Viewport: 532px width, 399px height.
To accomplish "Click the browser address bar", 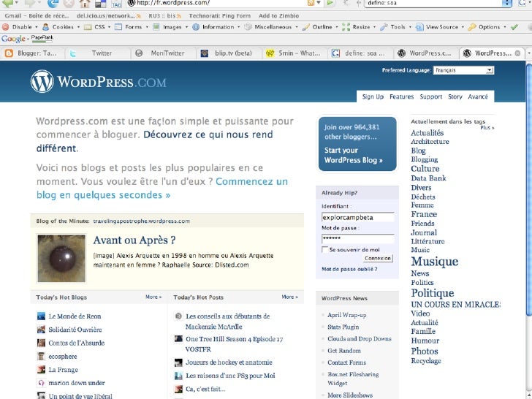I will [217, 3].
